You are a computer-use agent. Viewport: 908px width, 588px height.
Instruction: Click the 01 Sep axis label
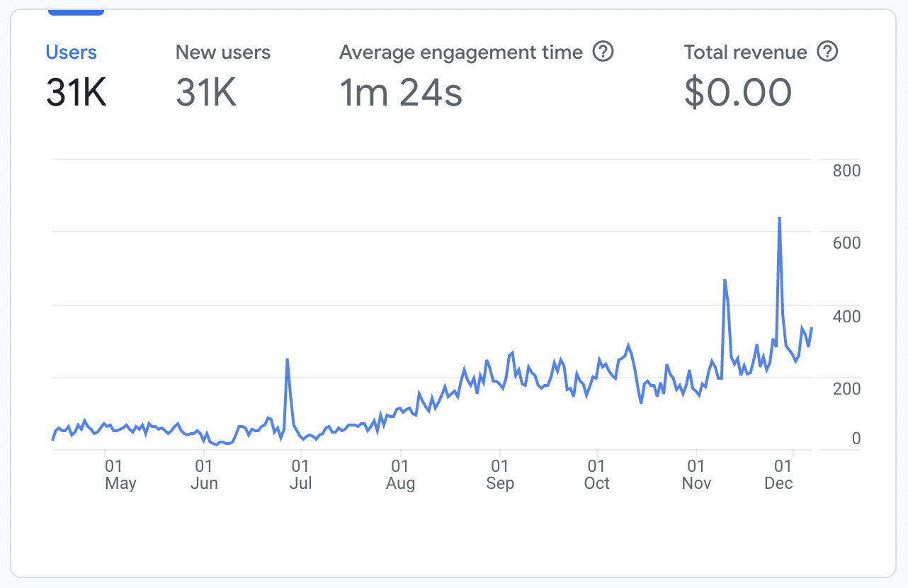tap(500, 475)
